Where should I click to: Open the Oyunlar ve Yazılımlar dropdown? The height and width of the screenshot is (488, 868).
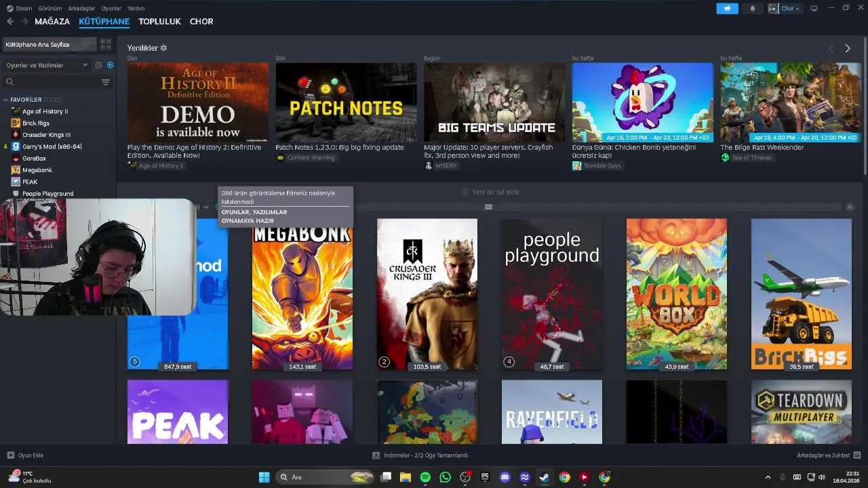pyautogui.click(x=46, y=65)
